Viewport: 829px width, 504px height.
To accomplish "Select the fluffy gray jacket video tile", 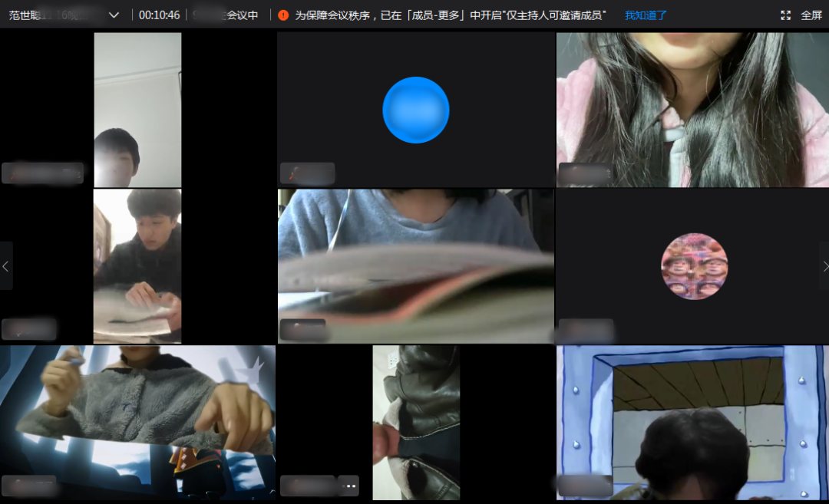I will pos(138,422).
